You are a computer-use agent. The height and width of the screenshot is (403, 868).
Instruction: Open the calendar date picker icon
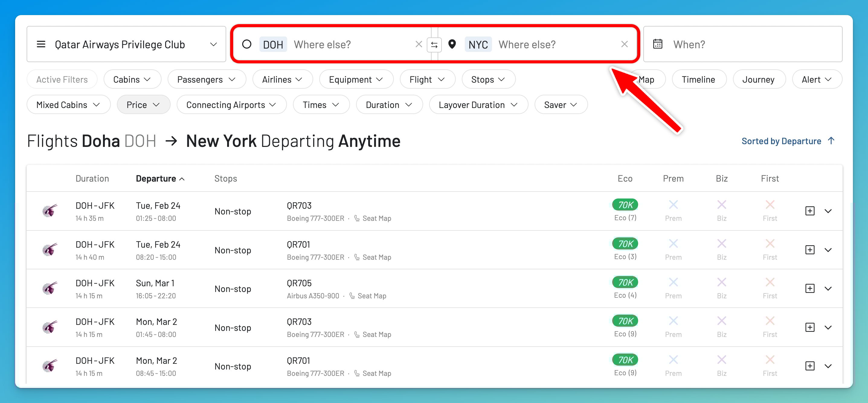(658, 44)
